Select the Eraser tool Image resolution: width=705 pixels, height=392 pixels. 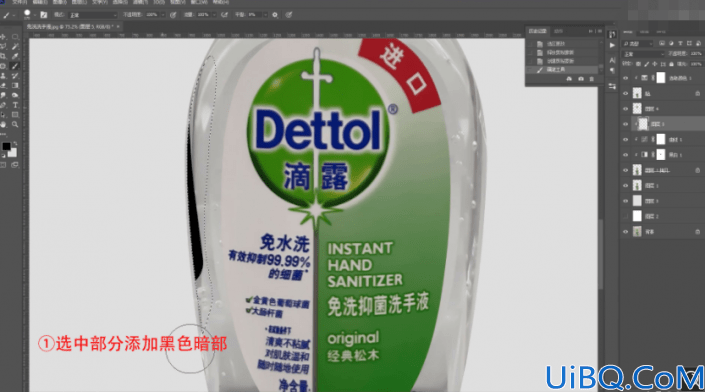4,85
